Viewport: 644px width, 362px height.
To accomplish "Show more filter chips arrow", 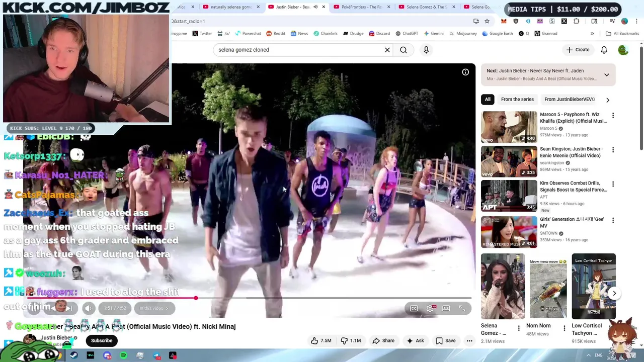I will 608,100.
